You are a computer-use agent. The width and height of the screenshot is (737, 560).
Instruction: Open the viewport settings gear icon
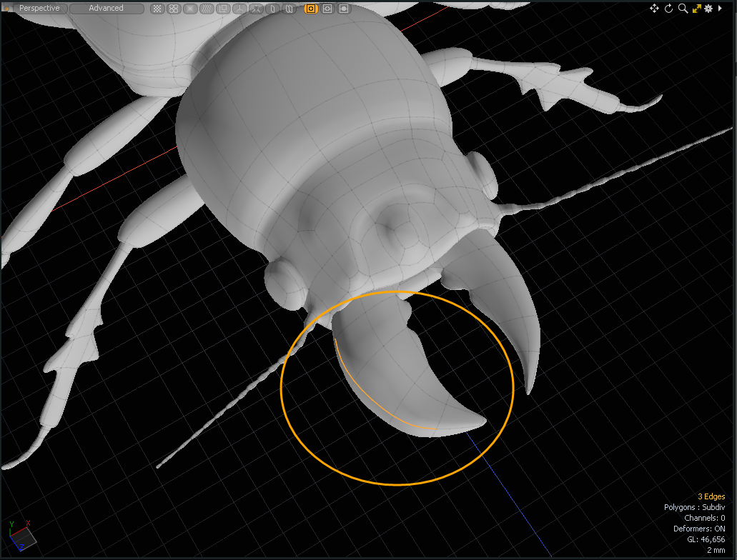708,9
